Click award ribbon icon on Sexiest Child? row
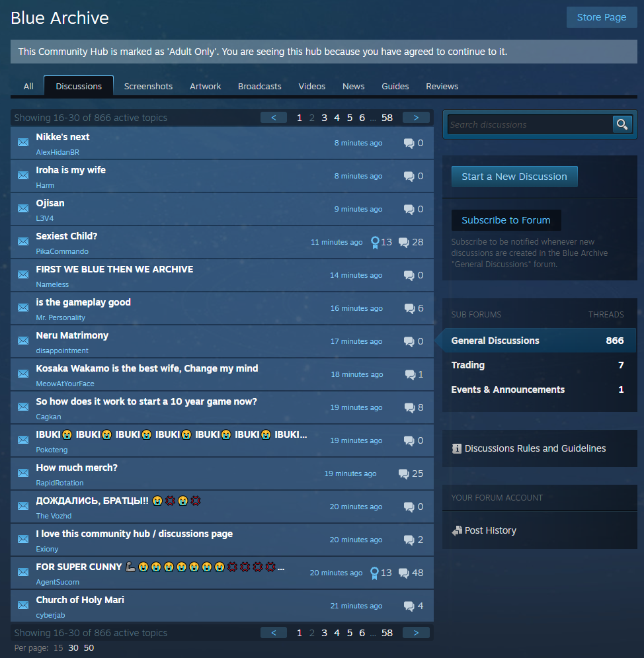644x658 pixels. click(375, 242)
